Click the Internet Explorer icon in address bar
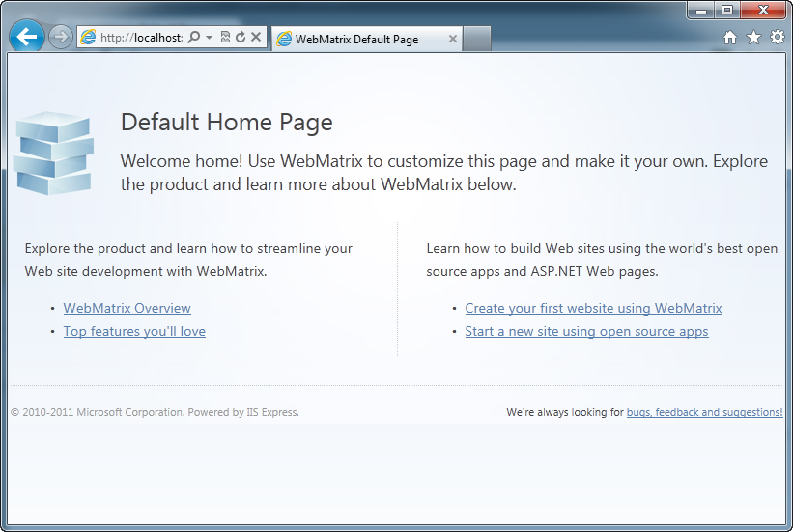 coord(88,37)
